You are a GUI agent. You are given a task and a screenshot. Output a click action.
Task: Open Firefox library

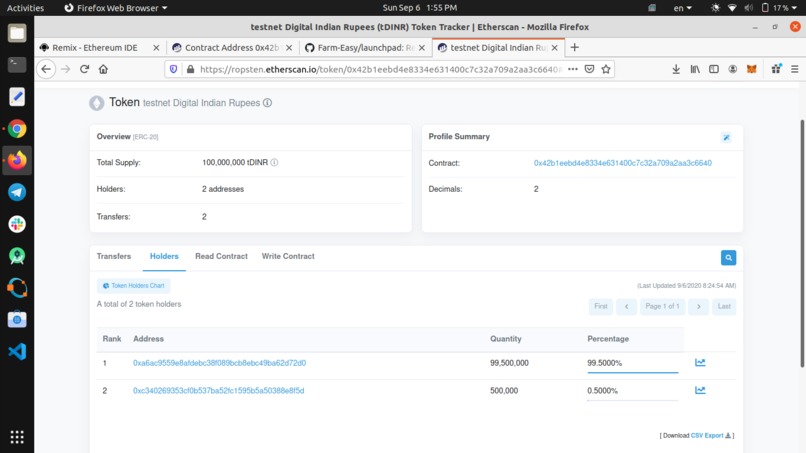(695, 69)
